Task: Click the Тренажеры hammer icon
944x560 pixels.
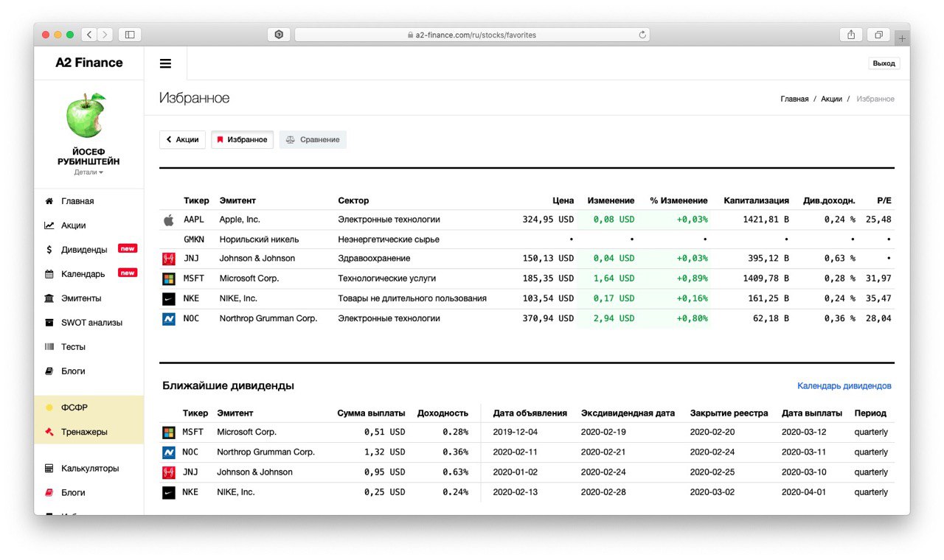Action: tap(49, 432)
